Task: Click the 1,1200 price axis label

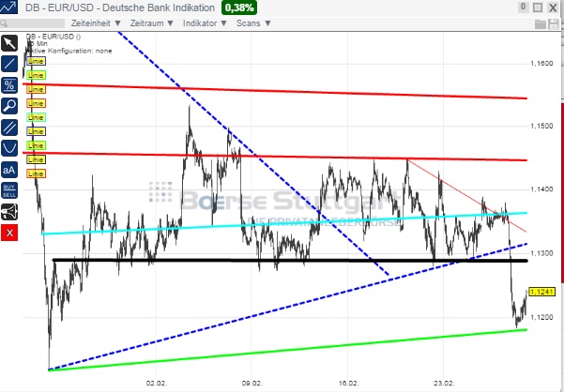Action: [x=541, y=317]
